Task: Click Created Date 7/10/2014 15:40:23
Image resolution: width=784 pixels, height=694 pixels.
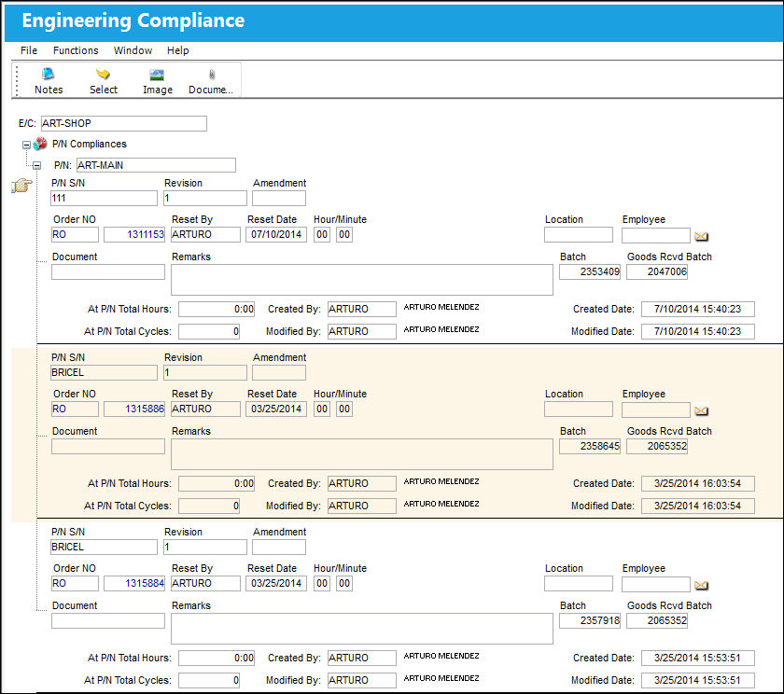Action: (698, 309)
